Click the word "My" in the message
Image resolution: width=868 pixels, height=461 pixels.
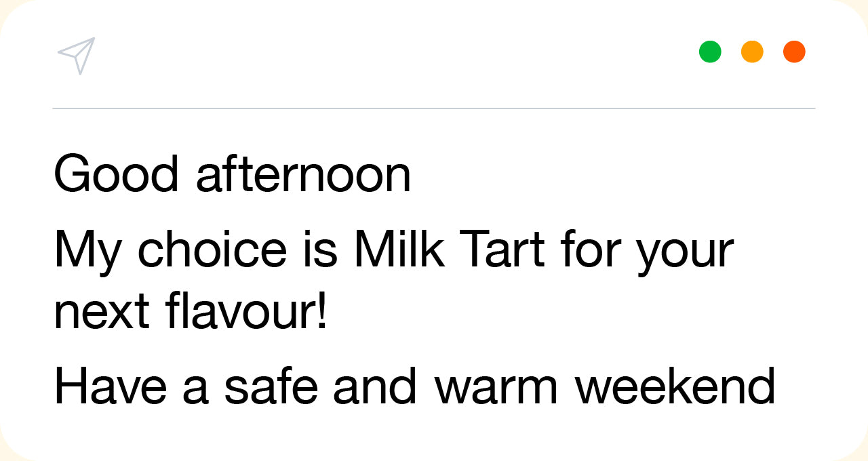click(x=87, y=249)
